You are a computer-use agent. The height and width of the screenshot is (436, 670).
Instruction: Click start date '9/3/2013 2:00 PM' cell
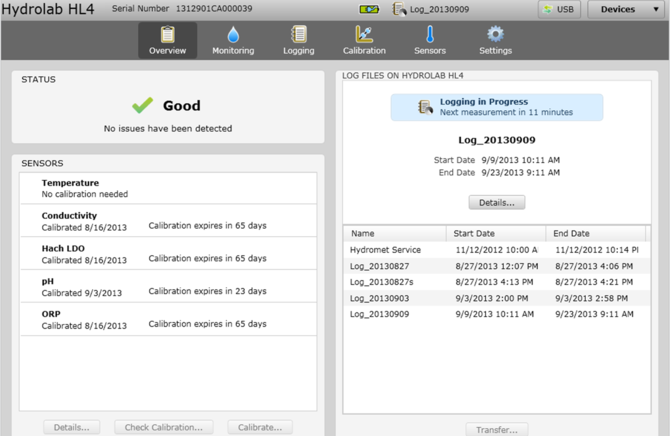point(491,298)
